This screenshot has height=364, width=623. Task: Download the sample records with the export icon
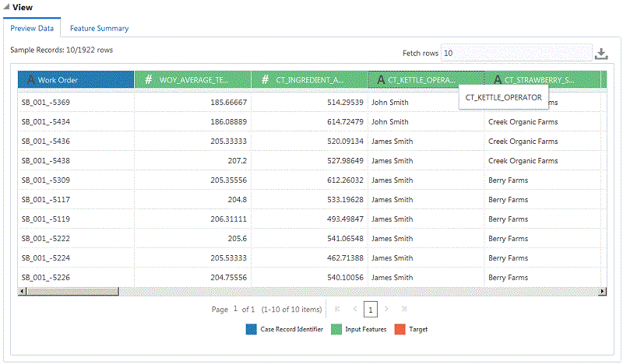point(601,54)
